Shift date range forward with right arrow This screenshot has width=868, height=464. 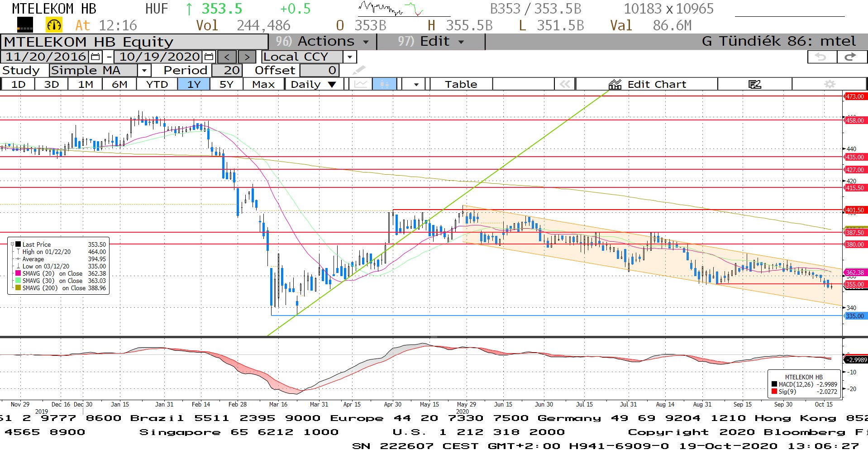(x=247, y=57)
